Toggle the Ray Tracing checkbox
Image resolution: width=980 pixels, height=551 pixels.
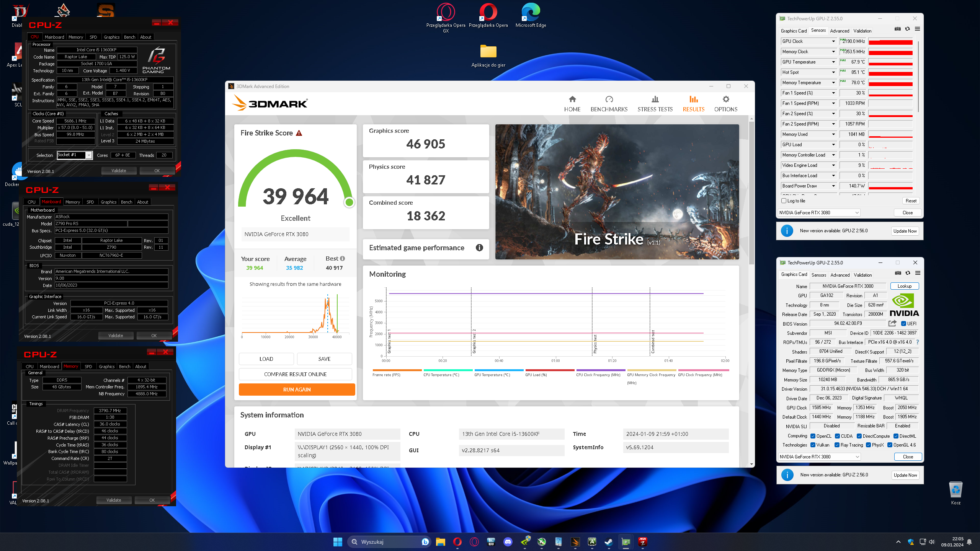point(837,445)
